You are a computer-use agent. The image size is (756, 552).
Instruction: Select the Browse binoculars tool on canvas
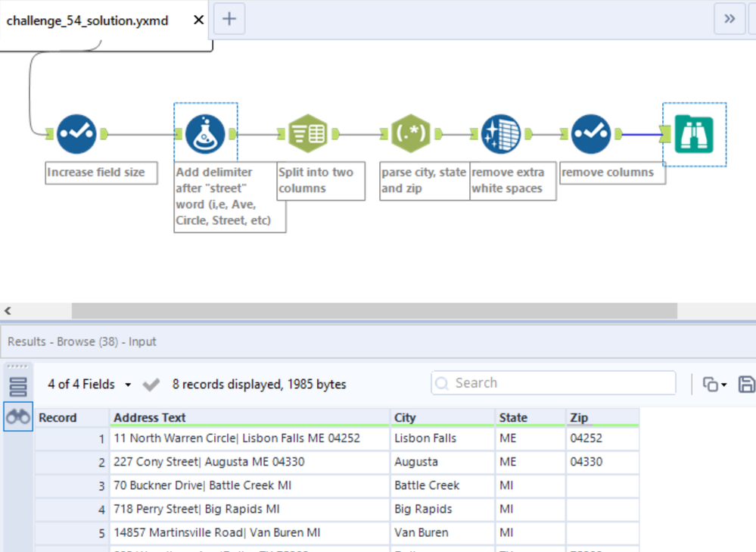tap(694, 134)
